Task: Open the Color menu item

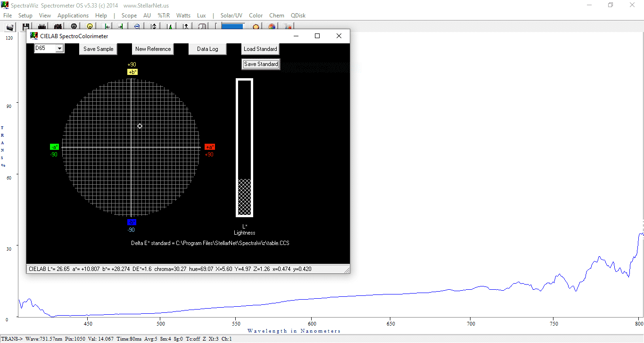Action: [x=256, y=16]
